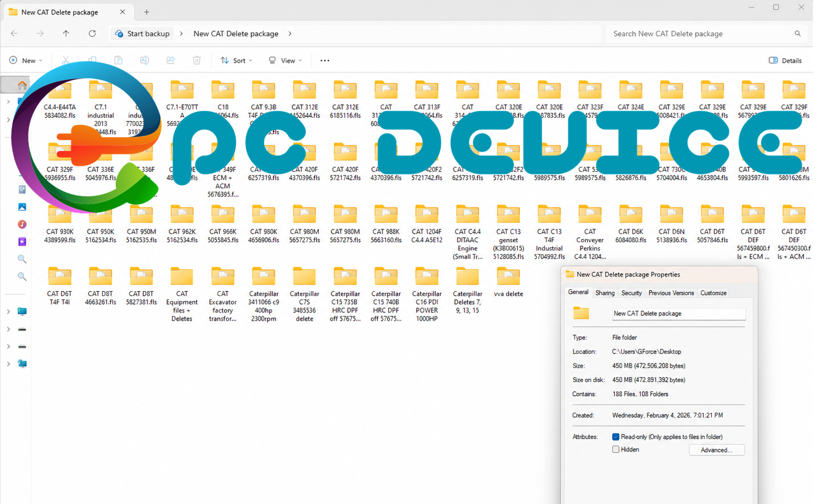Toggle the Details pane button
817x504 pixels.
click(785, 60)
